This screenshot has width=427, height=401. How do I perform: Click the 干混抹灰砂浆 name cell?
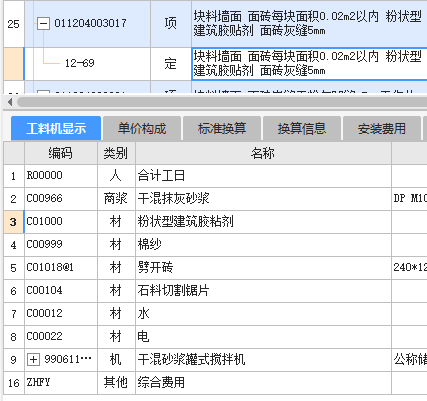(263, 199)
